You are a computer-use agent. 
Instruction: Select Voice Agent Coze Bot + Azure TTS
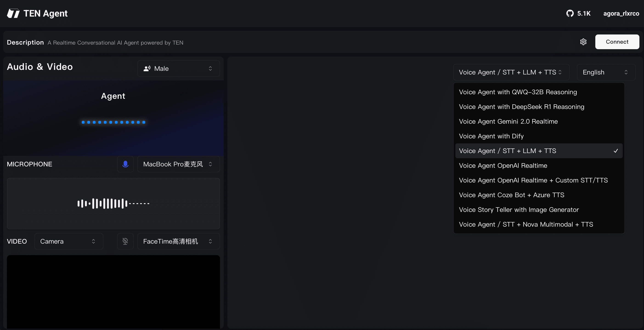[x=539, y=195]
